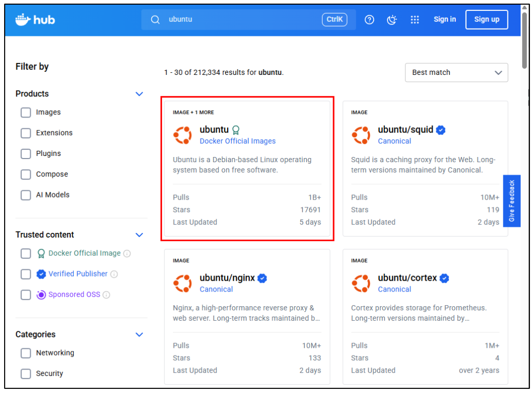
Task: Tick the Docker Official Image checkbox
Action: pyautogui.click(x=25, y=254)
